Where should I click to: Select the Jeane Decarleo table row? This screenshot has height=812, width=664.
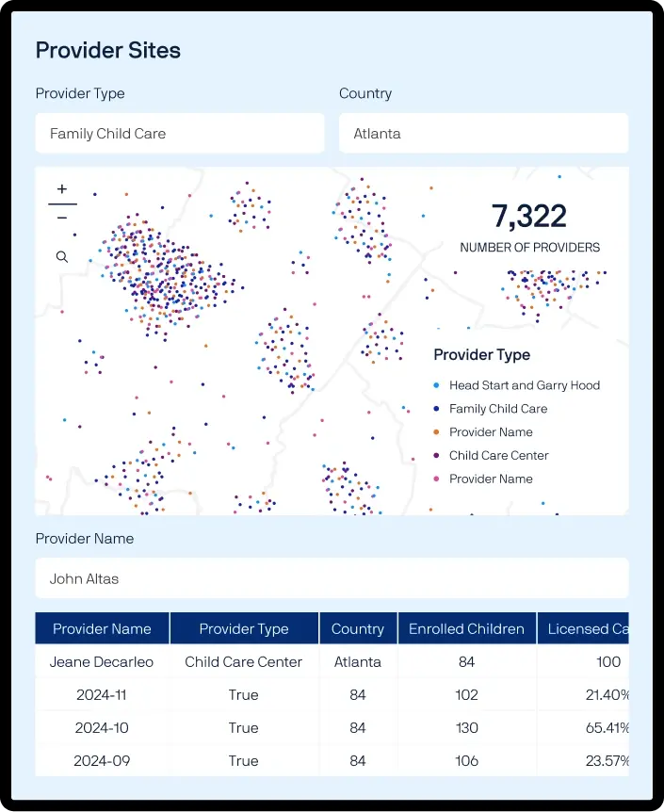(332, 661)
